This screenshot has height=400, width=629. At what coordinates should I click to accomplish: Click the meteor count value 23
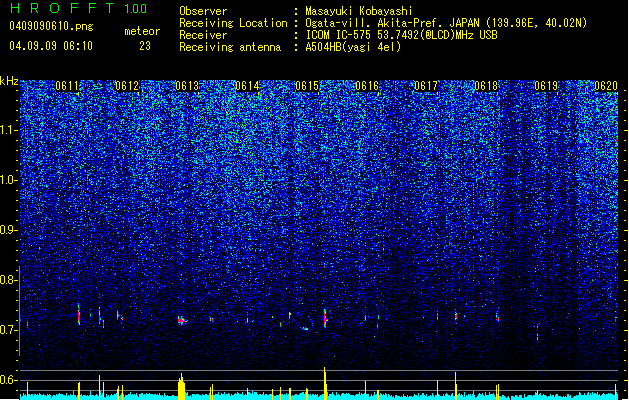[145, 46]
